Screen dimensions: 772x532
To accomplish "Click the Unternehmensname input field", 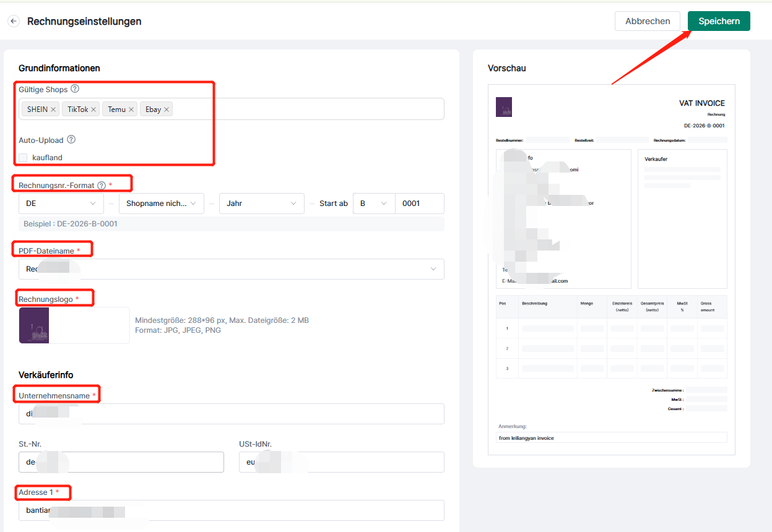I will pyautogui.click(x=231, y=414).
